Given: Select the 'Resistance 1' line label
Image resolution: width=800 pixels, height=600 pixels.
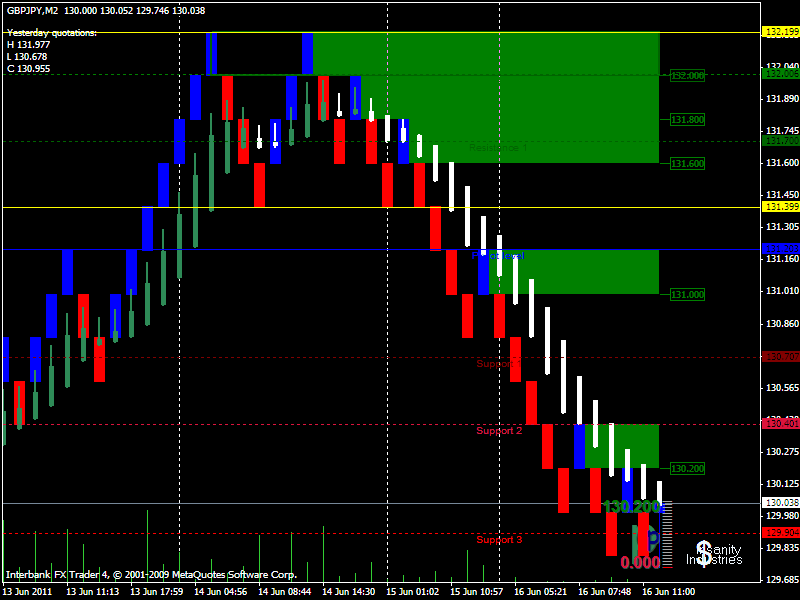Looking at the screenshot, I should pyautogui.click(x=498, y=148).
